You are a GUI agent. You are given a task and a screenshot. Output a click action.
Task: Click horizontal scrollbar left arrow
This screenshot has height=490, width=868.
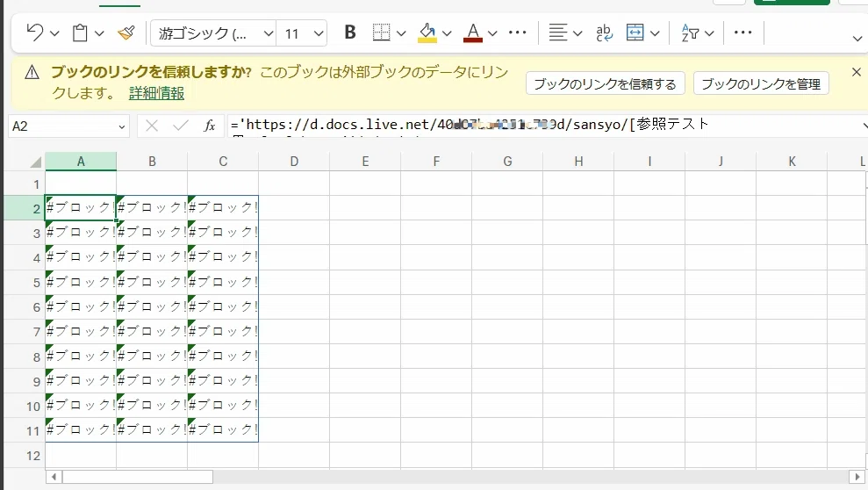tap(54, 477)
